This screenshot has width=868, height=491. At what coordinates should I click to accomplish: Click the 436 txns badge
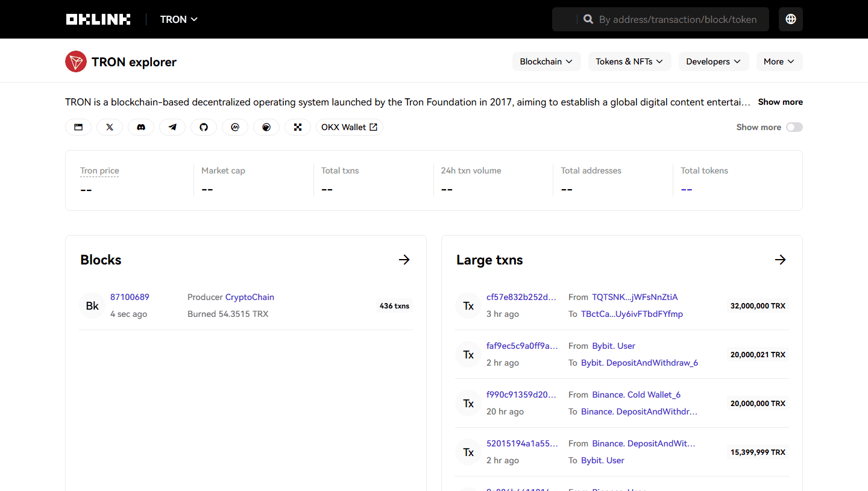tap(394, 305)
